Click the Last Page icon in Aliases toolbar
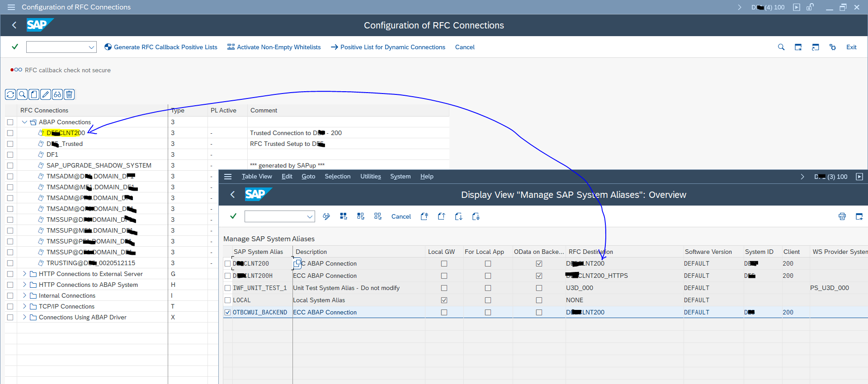This screenshot has height=384, width=868. point(476,216)
